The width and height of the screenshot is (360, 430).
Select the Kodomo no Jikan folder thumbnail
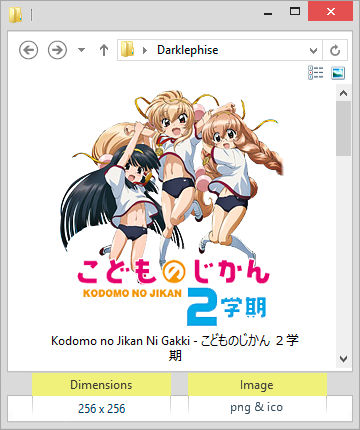[x=172, y=208]
